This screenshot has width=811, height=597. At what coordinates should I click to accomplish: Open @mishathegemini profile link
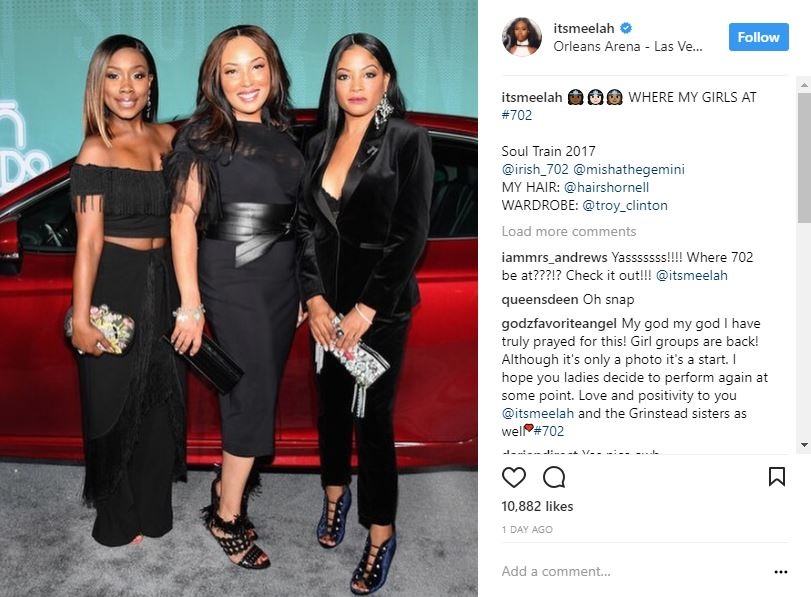[629, 169]
